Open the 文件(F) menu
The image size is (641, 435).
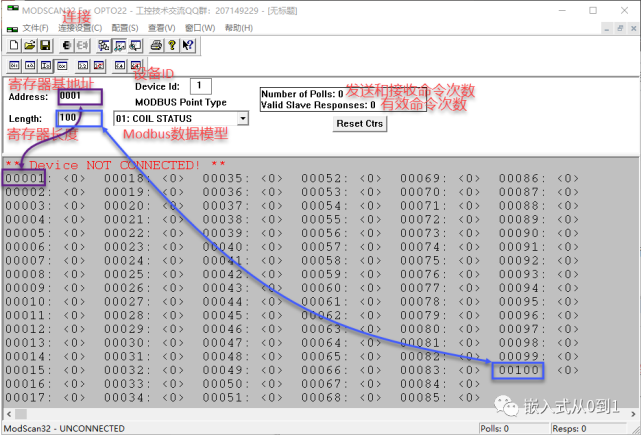36,28
